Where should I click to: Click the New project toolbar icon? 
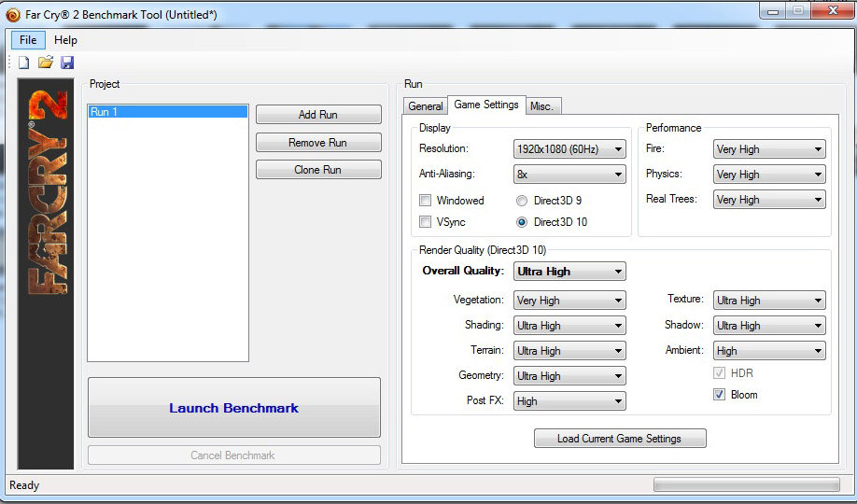pos(23,63)
